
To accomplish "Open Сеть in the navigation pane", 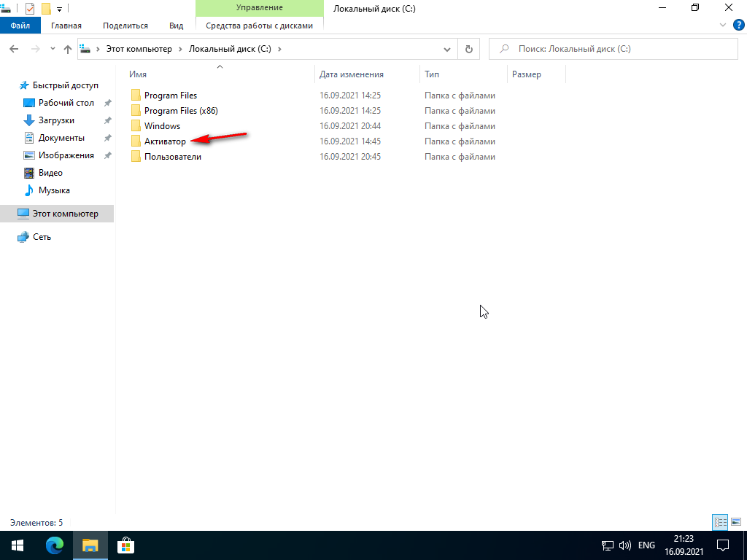I will 42,237.
